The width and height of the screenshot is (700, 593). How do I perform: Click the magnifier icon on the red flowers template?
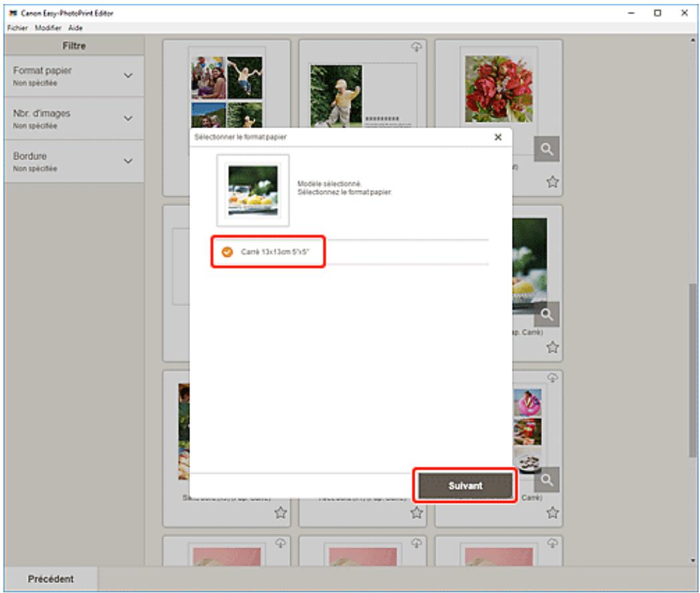(547, 149)
